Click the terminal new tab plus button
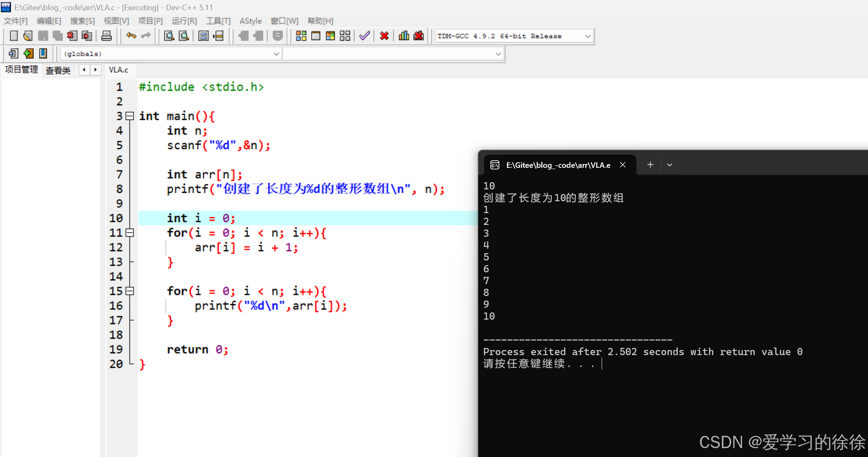 (x=650, y=165)
